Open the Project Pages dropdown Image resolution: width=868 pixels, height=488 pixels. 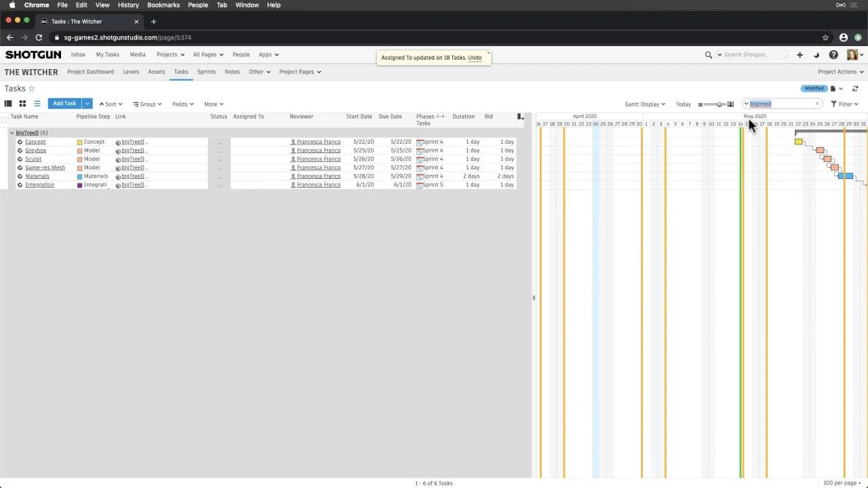tap(300, 72)
